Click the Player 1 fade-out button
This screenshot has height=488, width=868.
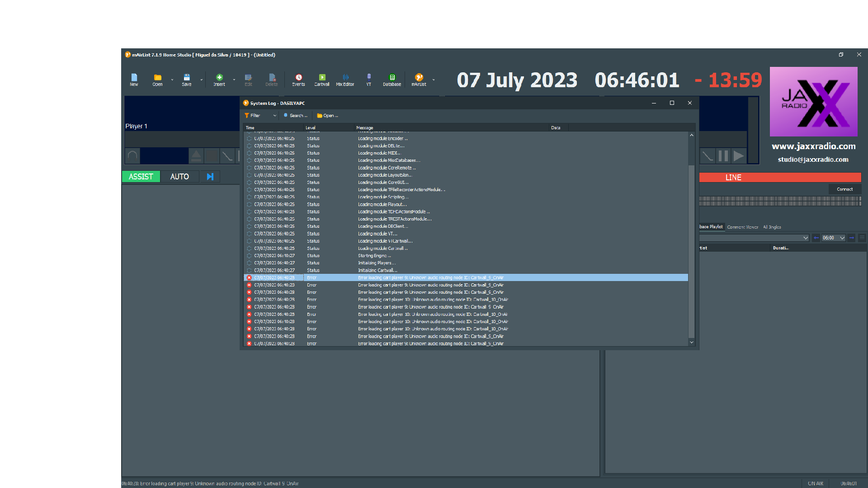coord(227,156)
